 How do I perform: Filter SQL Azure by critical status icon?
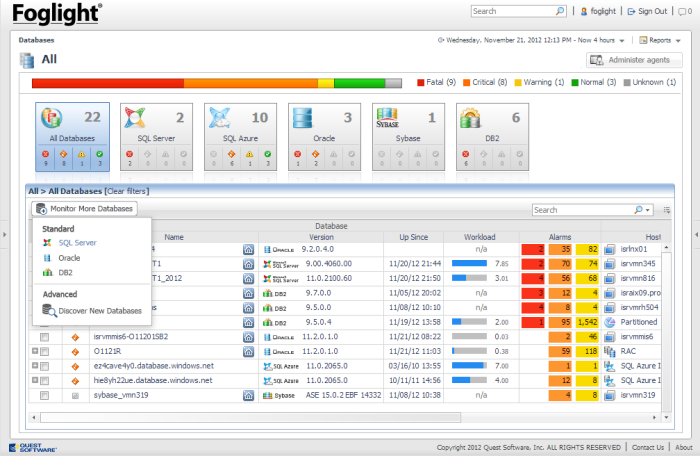pyautogui.click(x=231, y=154)
